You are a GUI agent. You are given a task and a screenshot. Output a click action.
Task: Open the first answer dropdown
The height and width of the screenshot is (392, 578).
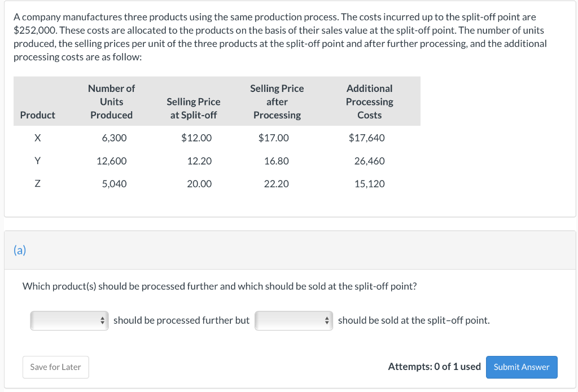pos(69,320)
